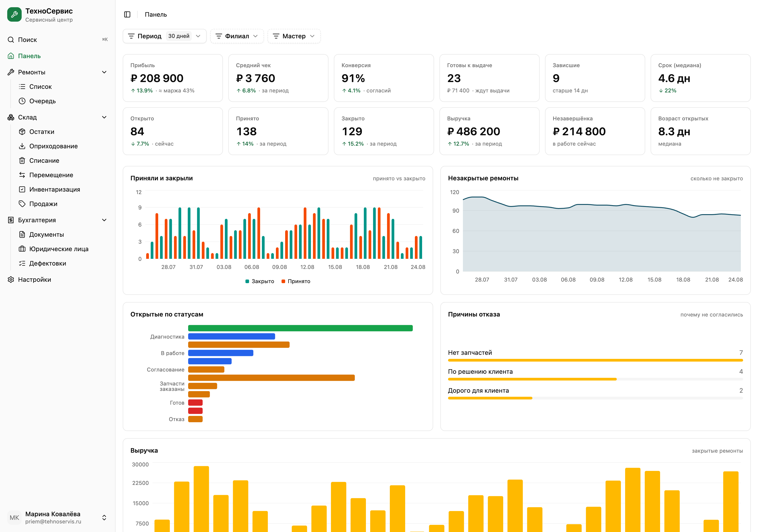This screenshot has height=532, width=758.
Task: Click the Незавершёнка ₽ 214 800 card
Action: [595, 131]
